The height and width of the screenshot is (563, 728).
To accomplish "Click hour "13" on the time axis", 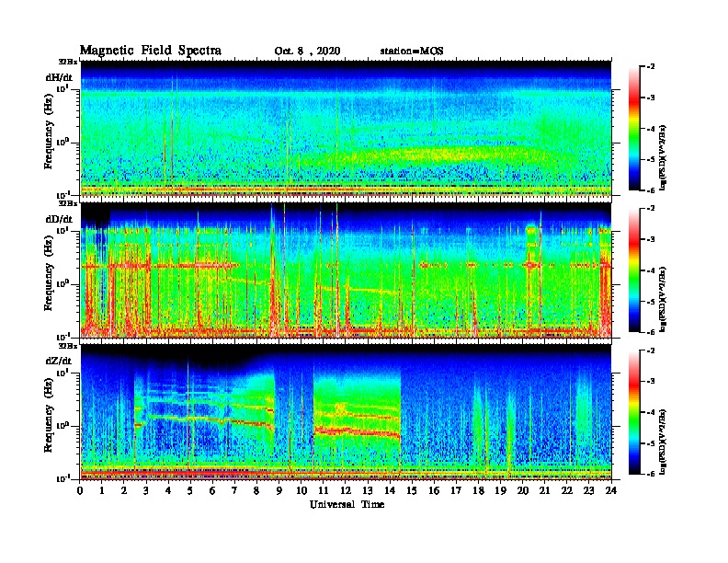I will pyautogui.click(x=369, y=490).
